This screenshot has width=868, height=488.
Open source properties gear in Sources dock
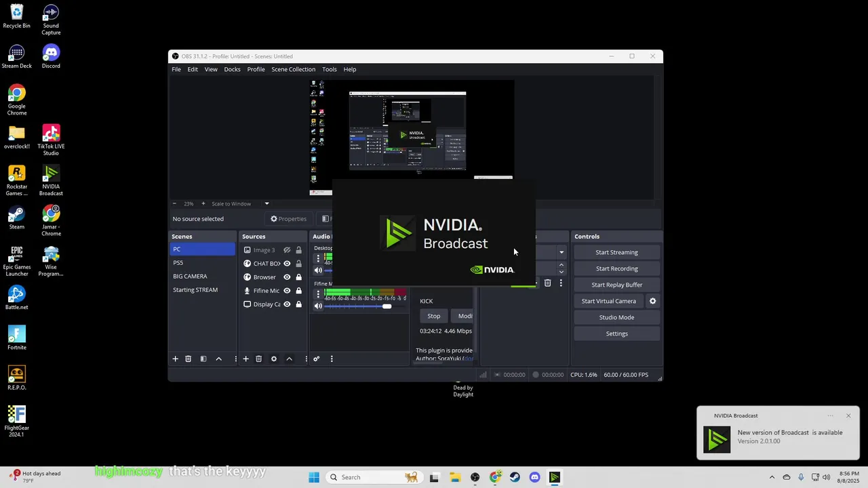pos(274,359)
